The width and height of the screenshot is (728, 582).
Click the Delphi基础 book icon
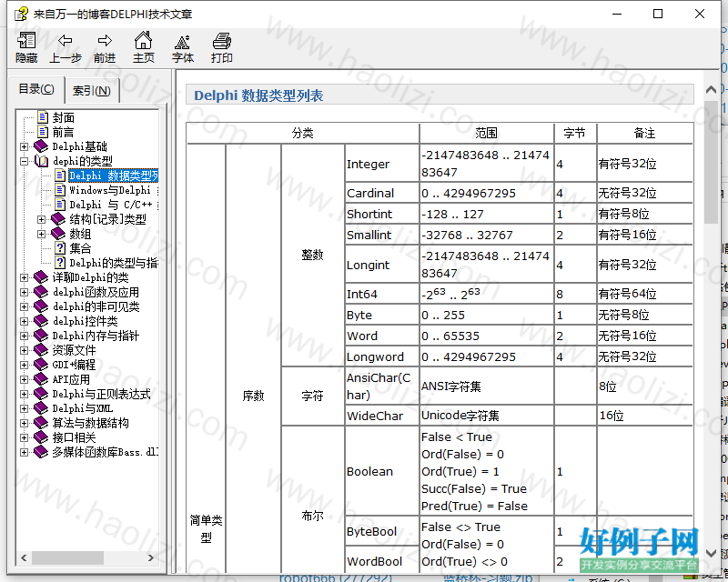tap(41, 146)
